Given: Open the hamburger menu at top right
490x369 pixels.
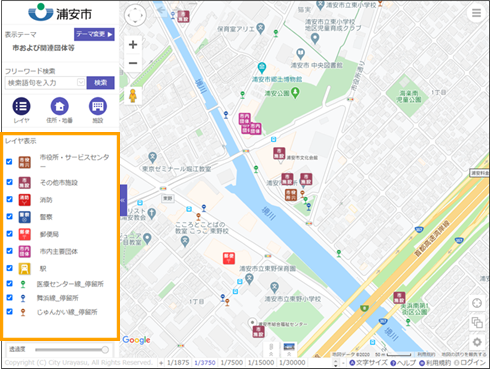Looking at the screenshot, I should click(476, 13).
